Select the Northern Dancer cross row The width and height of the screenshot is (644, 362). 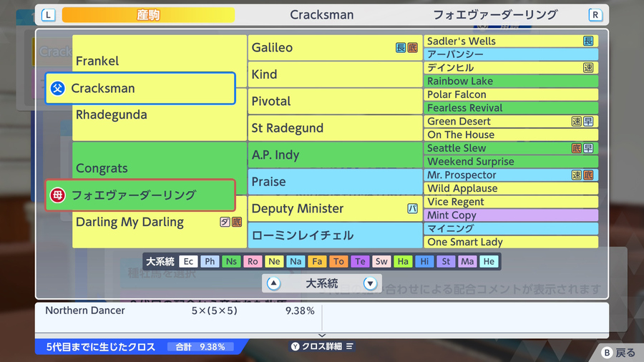pos(180,310)
